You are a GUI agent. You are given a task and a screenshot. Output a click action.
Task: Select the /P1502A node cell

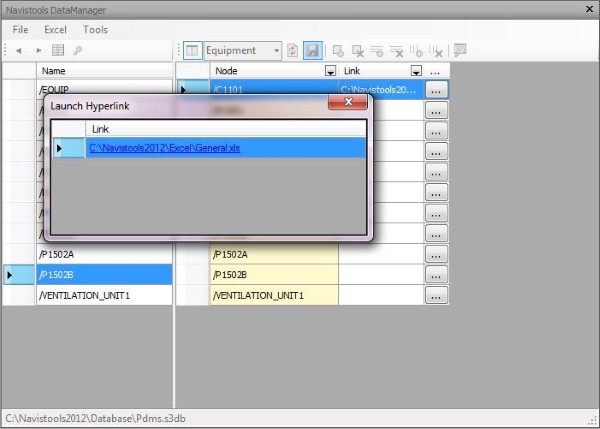point(273,254)
